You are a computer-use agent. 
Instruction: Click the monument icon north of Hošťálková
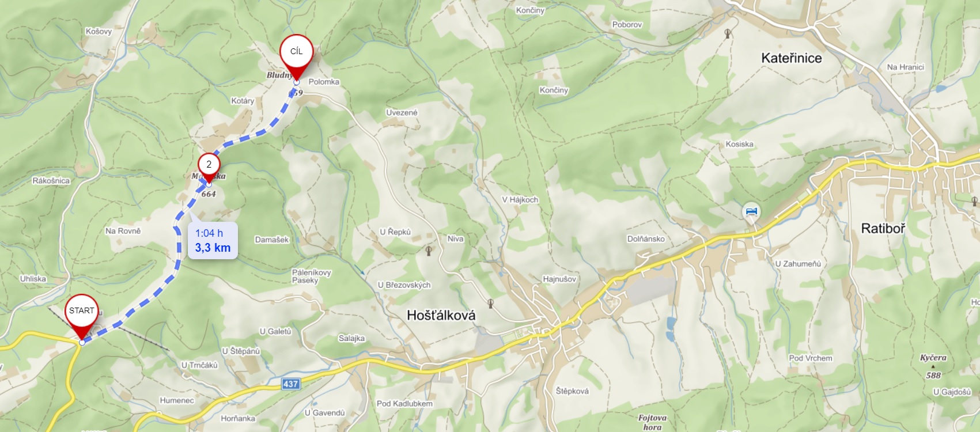pos(490,303)
